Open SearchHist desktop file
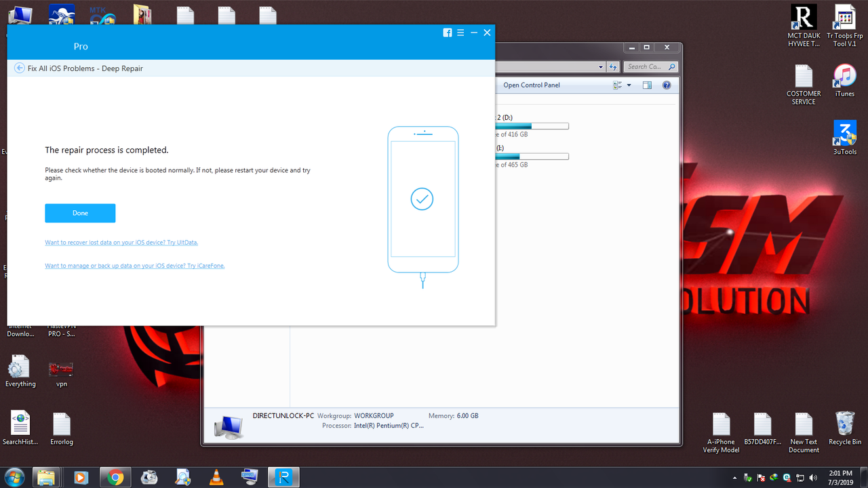This screenshot has height=488, width=868. (20, 428)
